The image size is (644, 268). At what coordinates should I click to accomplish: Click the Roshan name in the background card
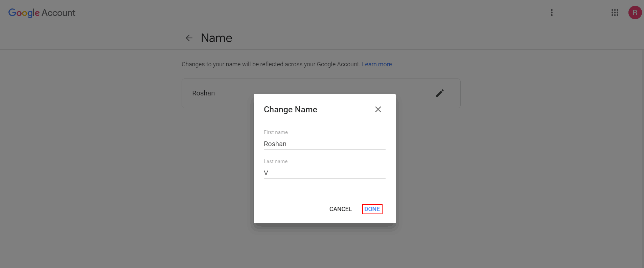coord(204,93)
